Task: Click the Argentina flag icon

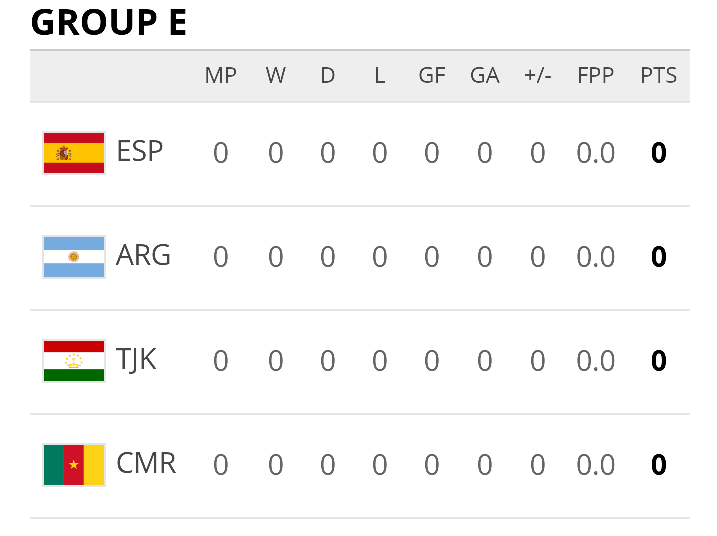Action: [x=74, y=257]
